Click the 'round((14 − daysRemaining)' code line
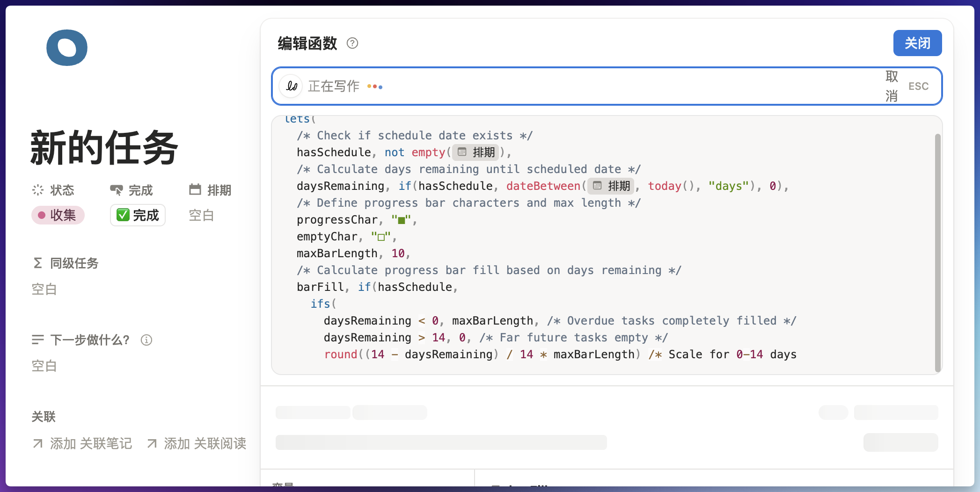 coord(560,355)
